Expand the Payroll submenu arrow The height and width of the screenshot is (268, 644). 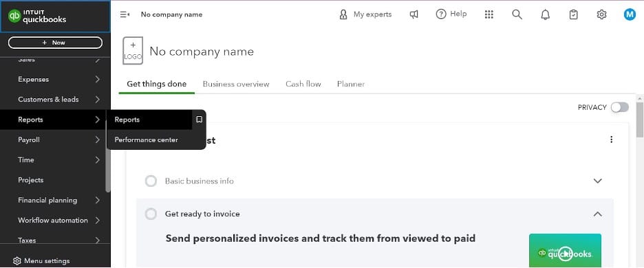97,139
